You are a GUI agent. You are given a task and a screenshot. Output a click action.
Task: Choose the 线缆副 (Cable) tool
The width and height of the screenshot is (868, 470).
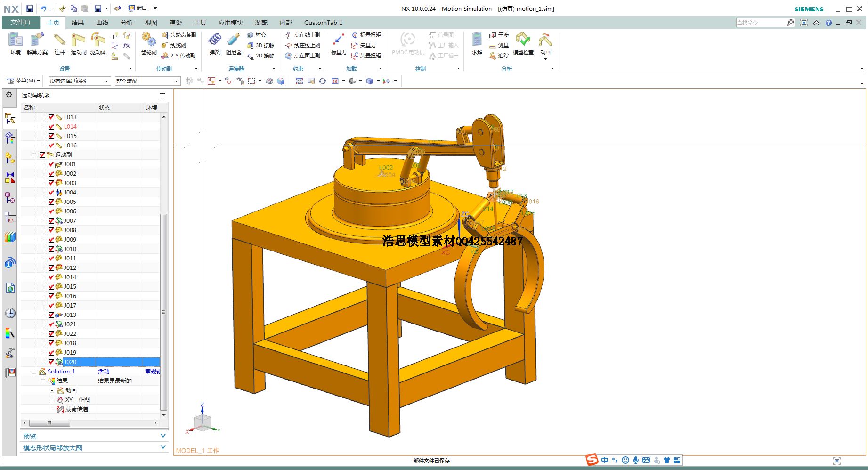(174, 45)
